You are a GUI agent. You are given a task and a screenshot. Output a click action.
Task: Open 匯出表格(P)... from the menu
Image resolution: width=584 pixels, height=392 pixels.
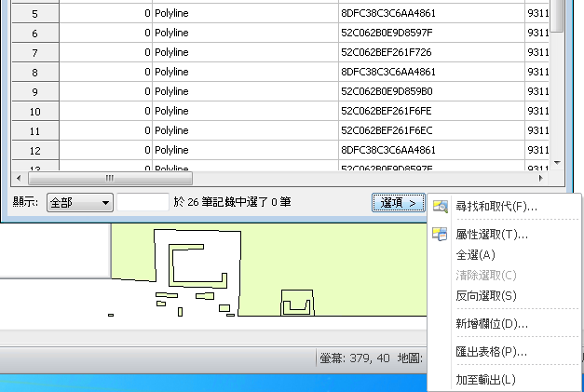[x=492, y=352]
